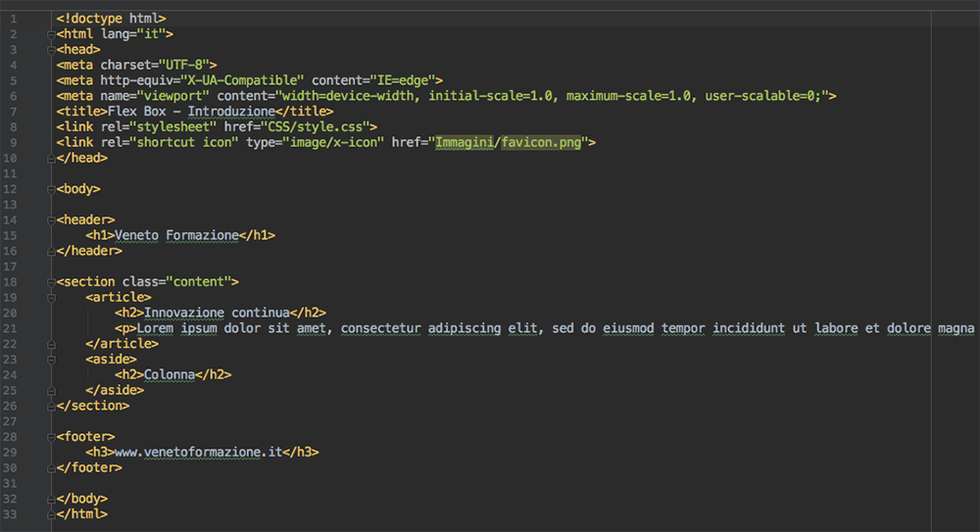Click the lang="it" attribute value
Screen dimensions: 980x532
151,33
